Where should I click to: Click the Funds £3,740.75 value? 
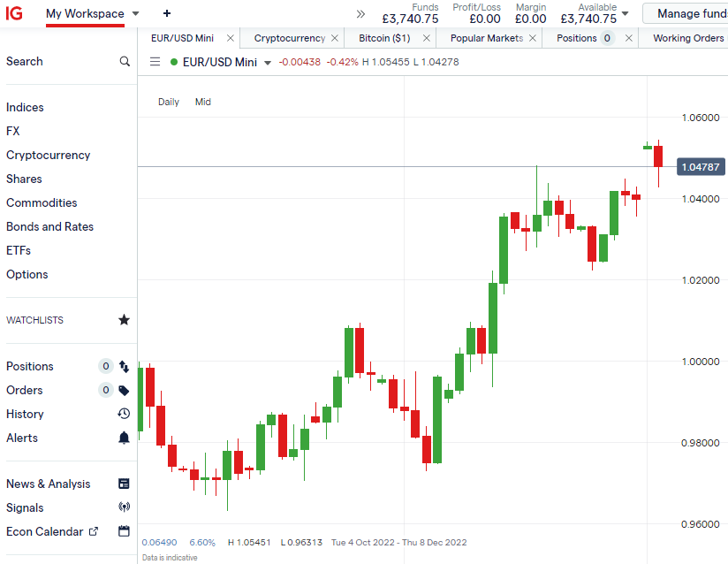(x=410, y=19)
